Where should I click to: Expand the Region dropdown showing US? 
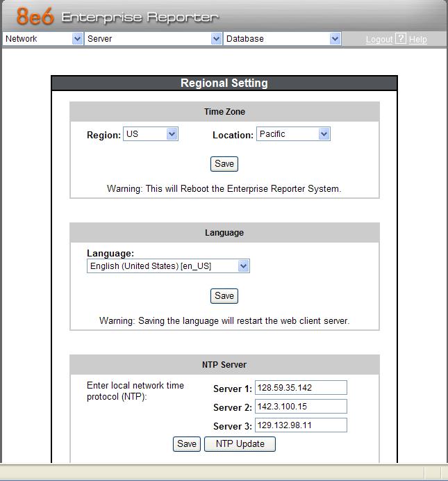tap(151, 134)
